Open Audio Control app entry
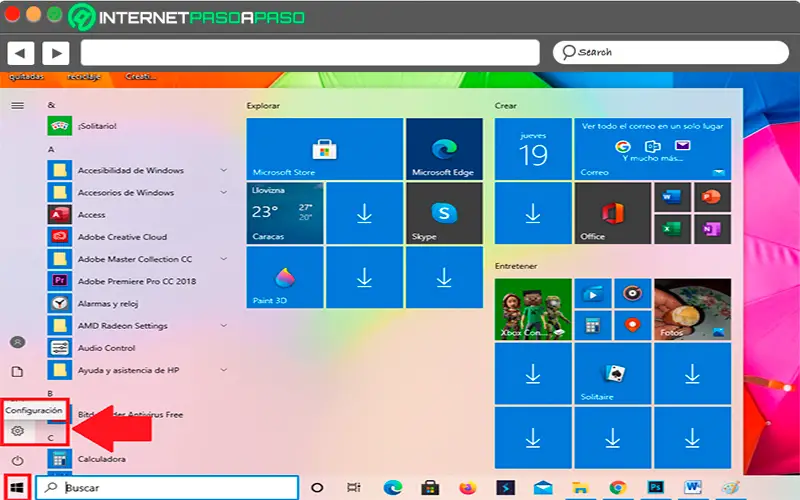The width and height of the screenshot is (800, 500). (138, 347)
